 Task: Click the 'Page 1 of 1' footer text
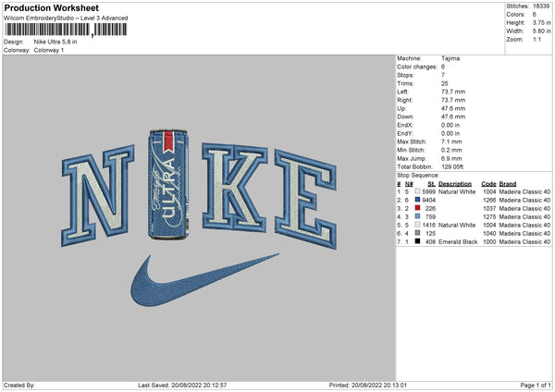[x=536, y=385]
